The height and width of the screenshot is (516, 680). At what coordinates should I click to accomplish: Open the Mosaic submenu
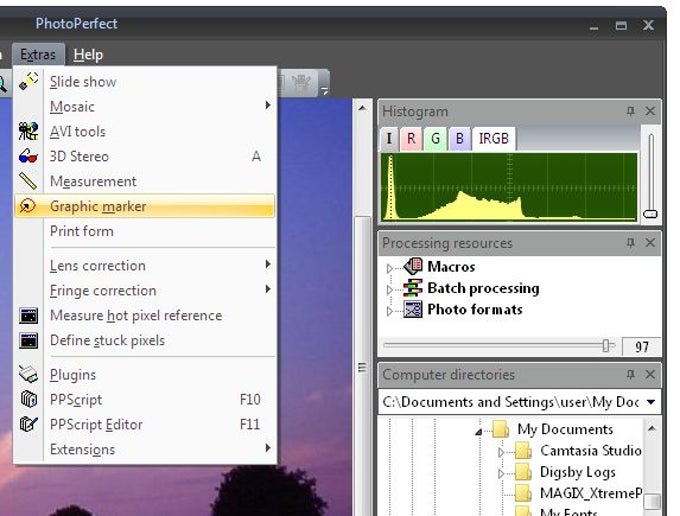[268, 105]
